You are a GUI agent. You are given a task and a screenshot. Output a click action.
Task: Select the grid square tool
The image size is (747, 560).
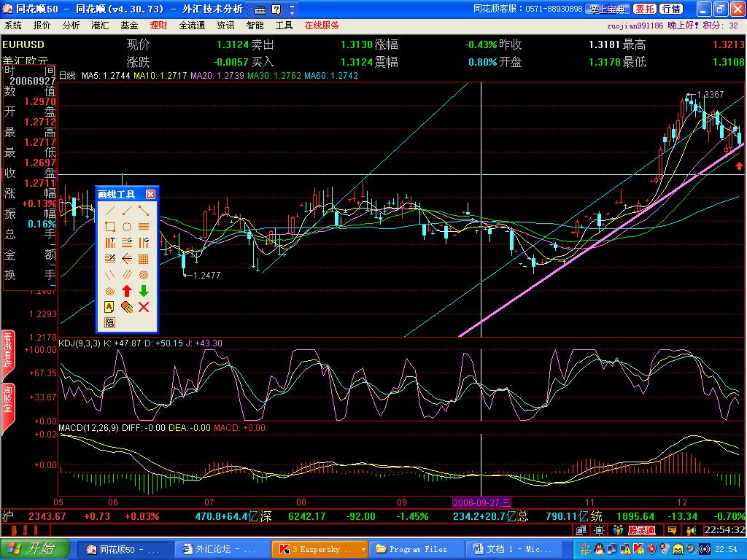pyautogui.click(x=144, y=259)
